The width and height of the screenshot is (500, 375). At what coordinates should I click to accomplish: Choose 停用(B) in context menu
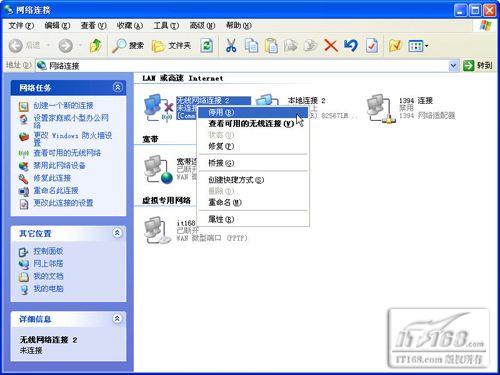tap(253, 112)
